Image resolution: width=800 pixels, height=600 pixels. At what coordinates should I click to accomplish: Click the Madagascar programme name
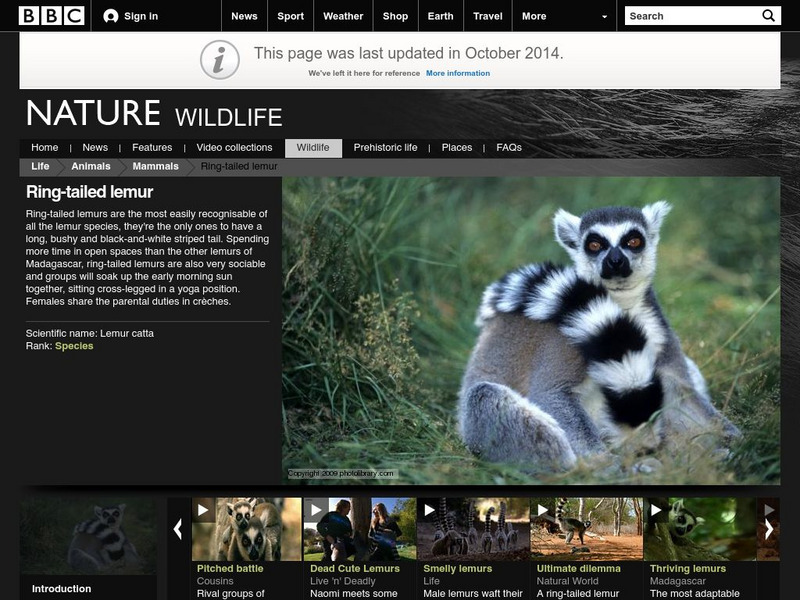(x=678, y=581)
